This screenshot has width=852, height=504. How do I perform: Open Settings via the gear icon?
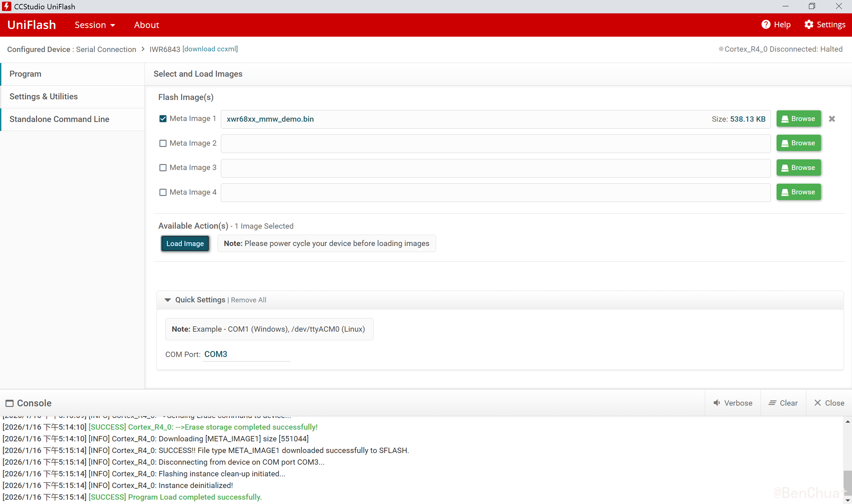[x=809, y=24]
